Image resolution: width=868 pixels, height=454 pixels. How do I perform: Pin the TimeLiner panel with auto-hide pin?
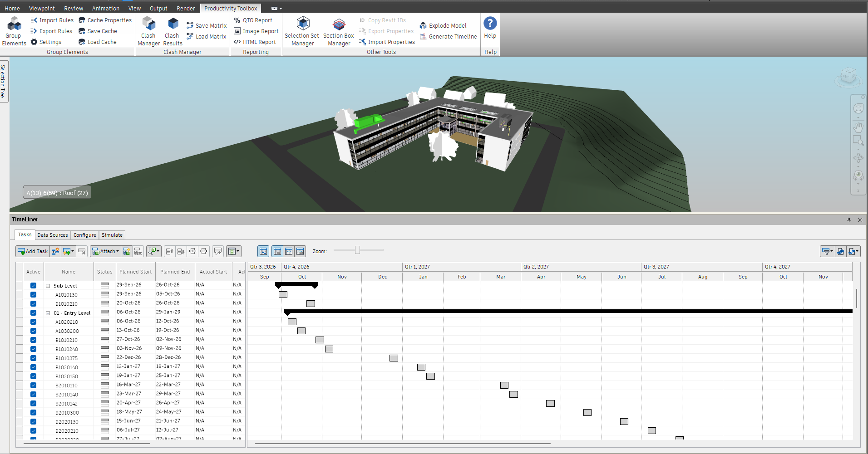849,220
